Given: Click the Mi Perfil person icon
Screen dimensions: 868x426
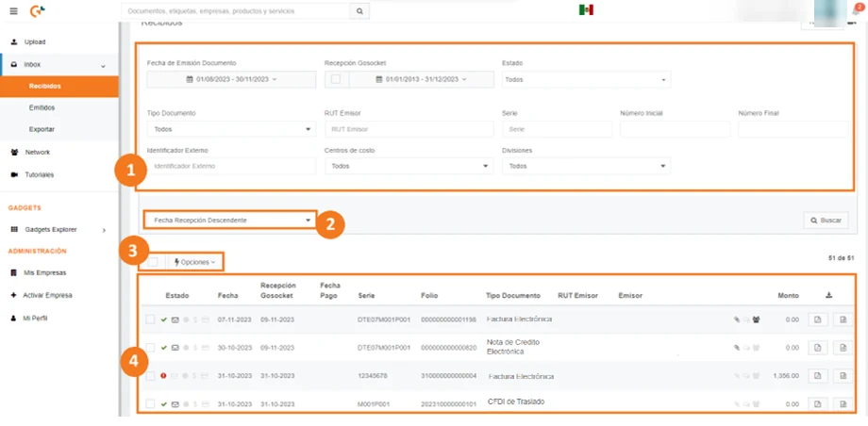Looking at the screenshot, I should point(14,319).
